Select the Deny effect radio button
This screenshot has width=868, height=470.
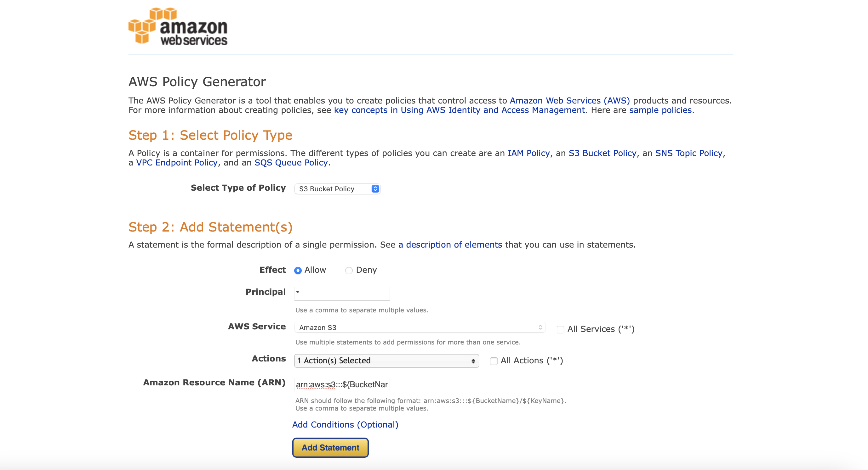[x=349, y=270]
